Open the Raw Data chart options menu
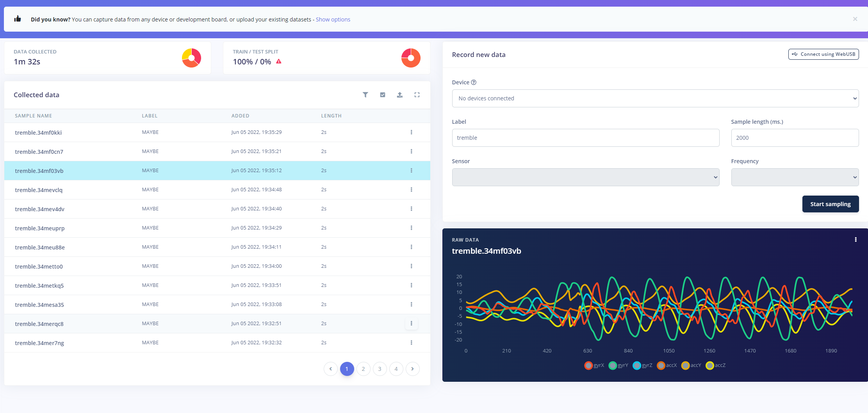 pyautogui.click(x=856, y=240)
